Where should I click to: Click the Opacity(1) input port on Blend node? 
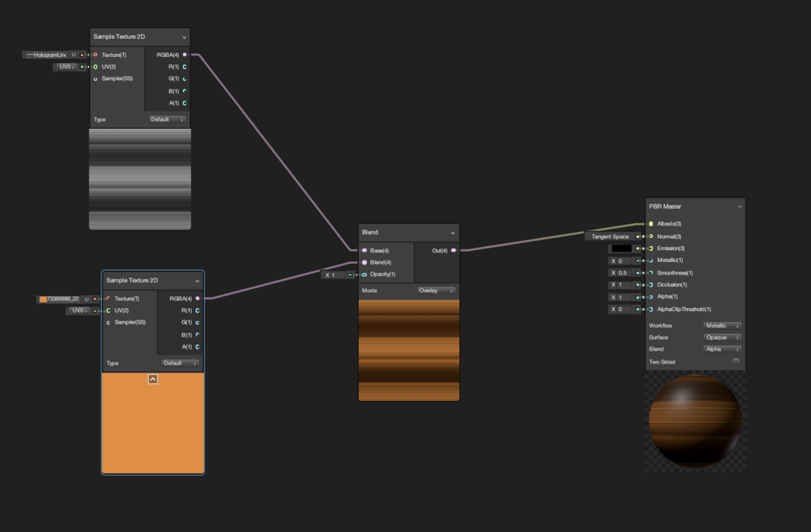click(x=364, y=275)
